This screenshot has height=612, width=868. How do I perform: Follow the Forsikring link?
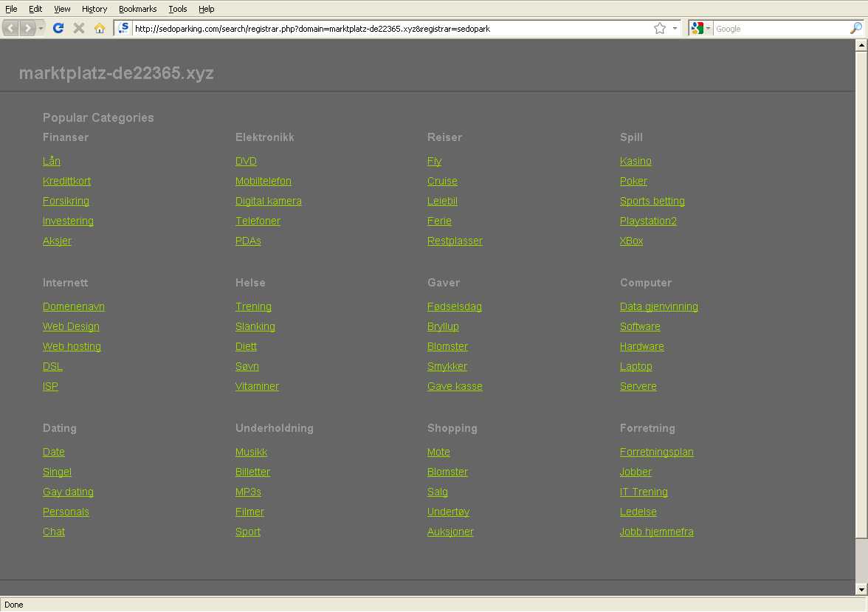[x=66, y=201]
